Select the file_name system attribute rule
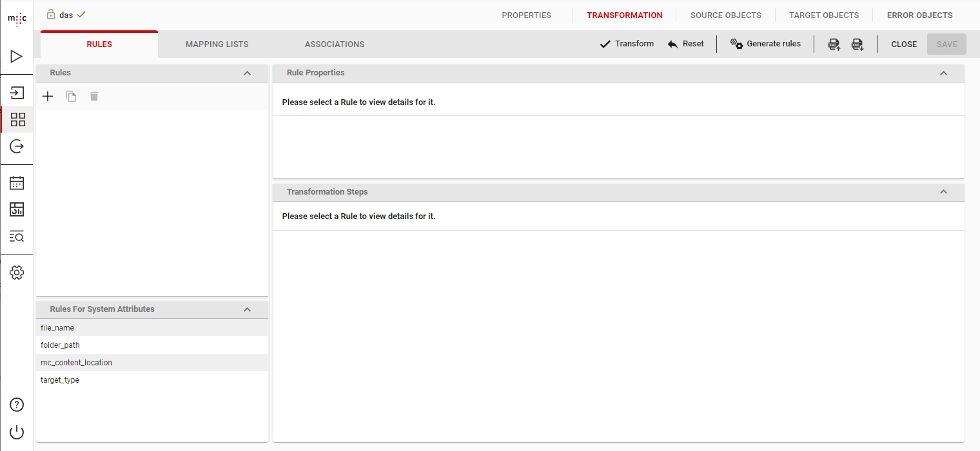Screen dimensions: 980x451 coord(57,328)
